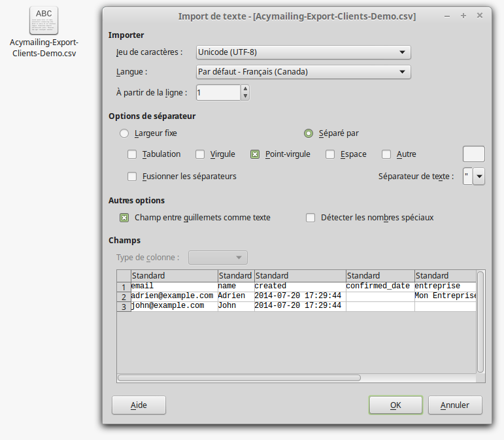
Task: Close the Import de texte dialog
Action: 480,16
